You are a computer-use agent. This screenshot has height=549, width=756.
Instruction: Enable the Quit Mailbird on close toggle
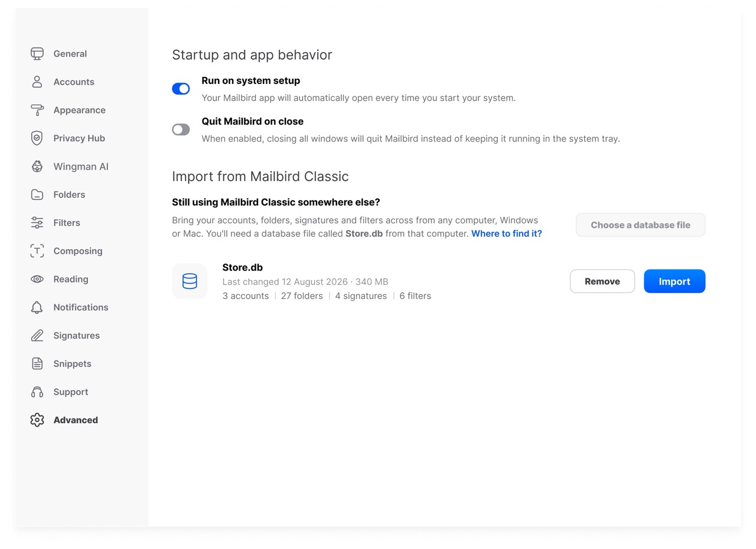coord(181,129)
